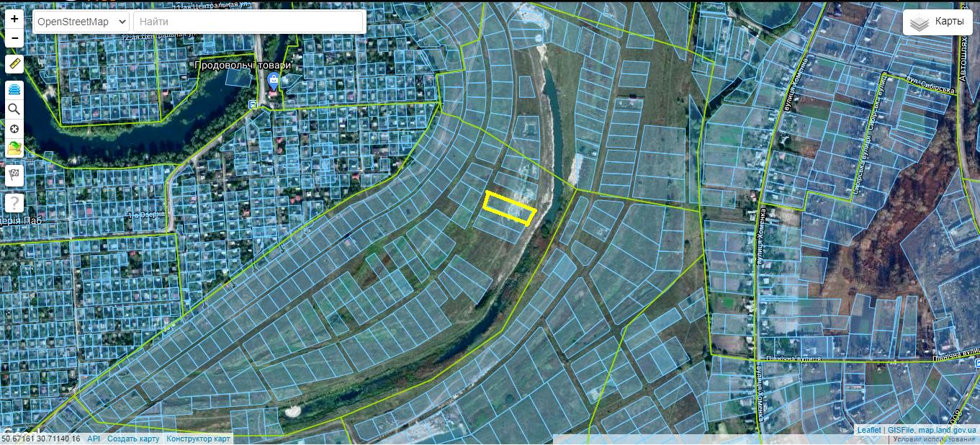Image resolution: width=980 pixels, height=445 pixels.
Task: Expand the OpenStreetMap basemap dropdown
Action: point(81,22)
